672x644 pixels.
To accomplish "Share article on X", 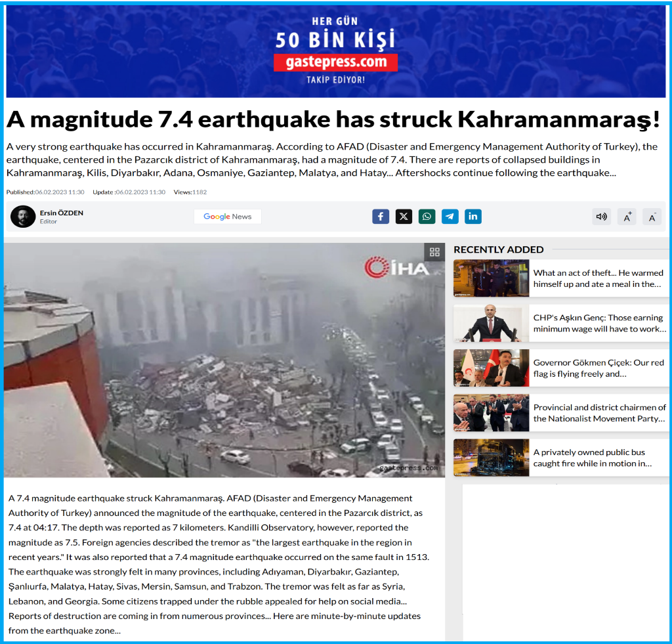I will [x=404, y=217].
